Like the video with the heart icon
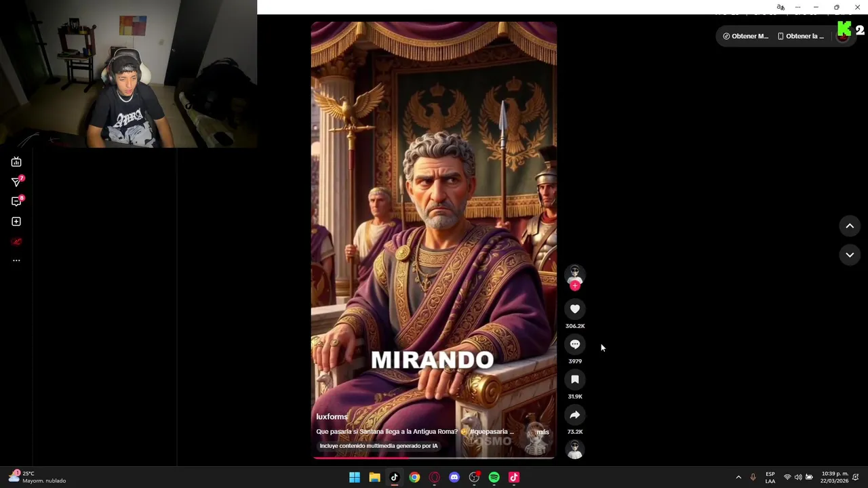Image resolution: width=868 pixels, height=488 pixels. click(x=575, y=309)
